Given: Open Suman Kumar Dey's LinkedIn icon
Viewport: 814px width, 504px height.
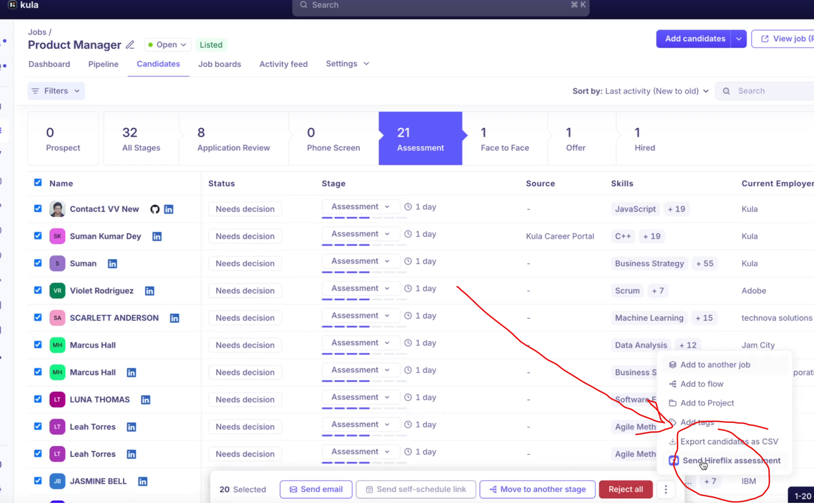Looking at the screenshot, I should [x=157, y=237].
